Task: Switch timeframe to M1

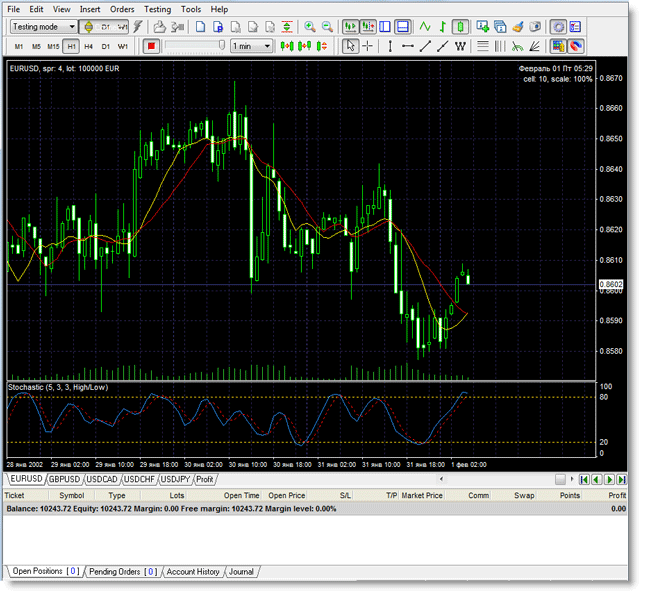Action: tap(19, 46)
